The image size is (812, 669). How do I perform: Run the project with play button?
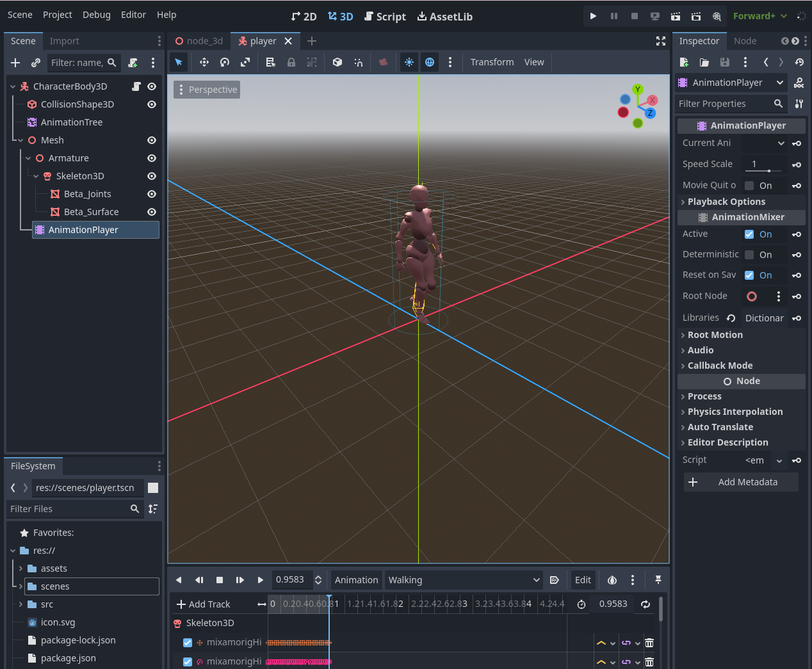click(x=593, y=16)
